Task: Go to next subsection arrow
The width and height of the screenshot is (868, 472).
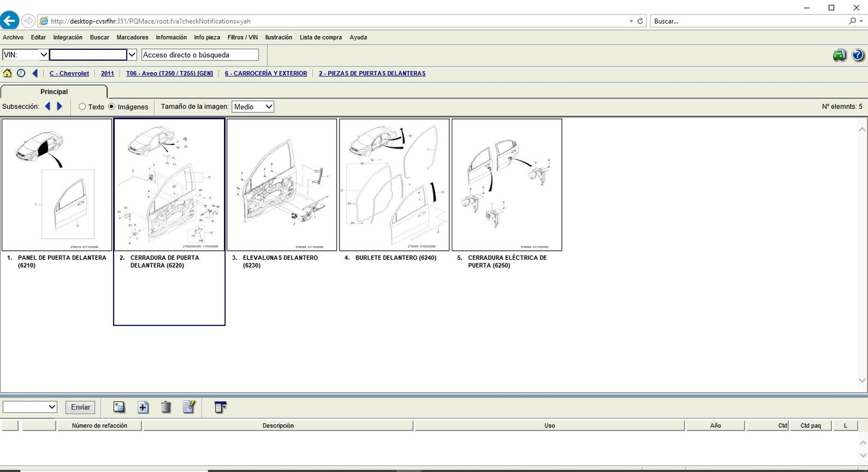Action: 59,106
